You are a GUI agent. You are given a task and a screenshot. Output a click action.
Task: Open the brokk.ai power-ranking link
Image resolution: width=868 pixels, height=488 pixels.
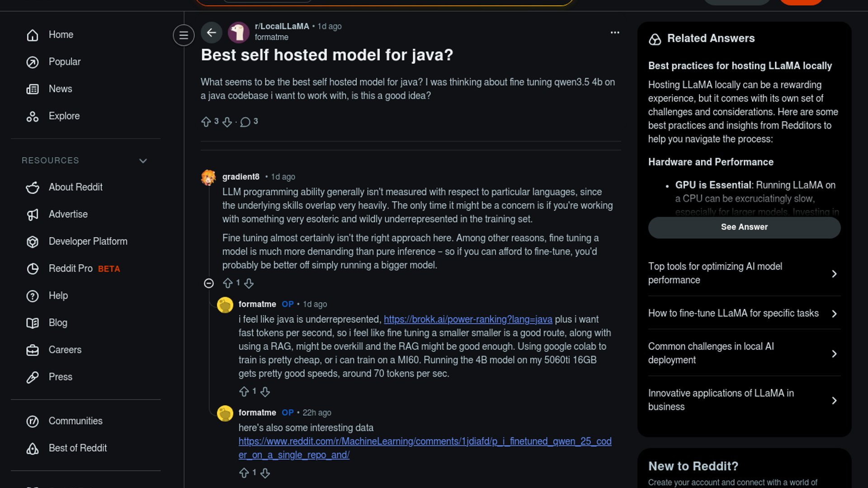[468, 319]
